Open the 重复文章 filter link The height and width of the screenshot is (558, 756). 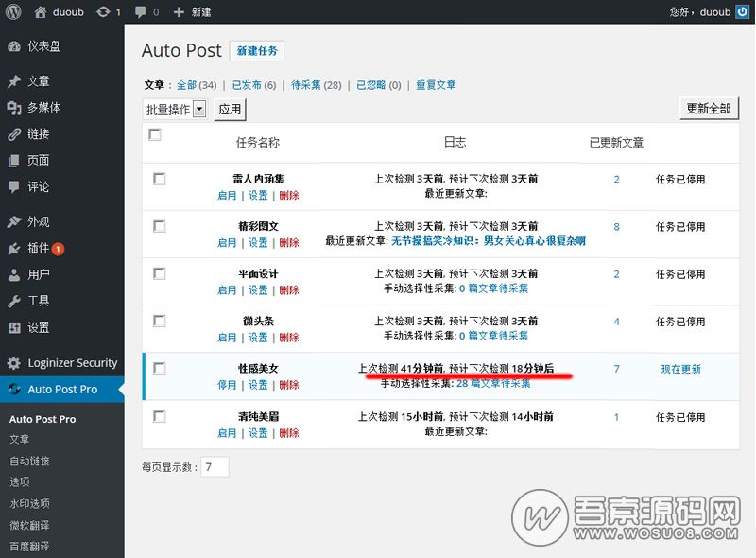(436, 85)
